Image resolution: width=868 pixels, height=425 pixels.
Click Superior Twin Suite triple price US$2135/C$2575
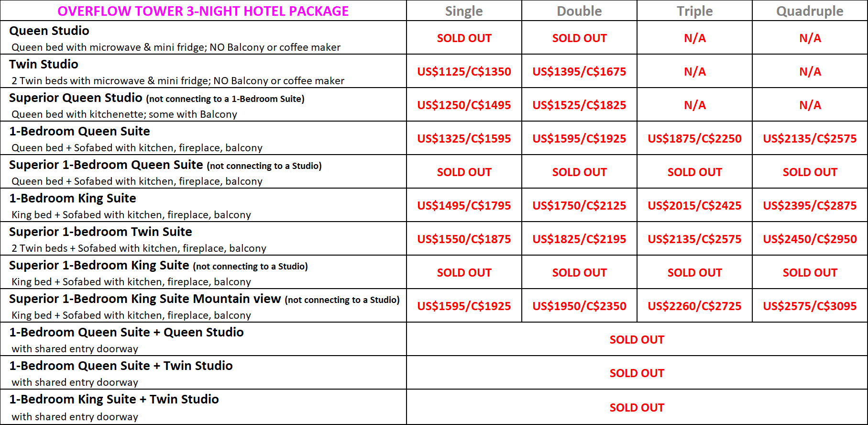[x=694, y=239]
